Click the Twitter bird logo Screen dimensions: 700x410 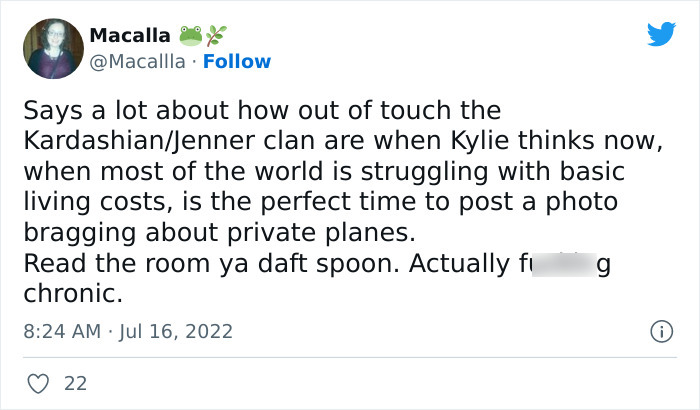(x=661, y=34)
